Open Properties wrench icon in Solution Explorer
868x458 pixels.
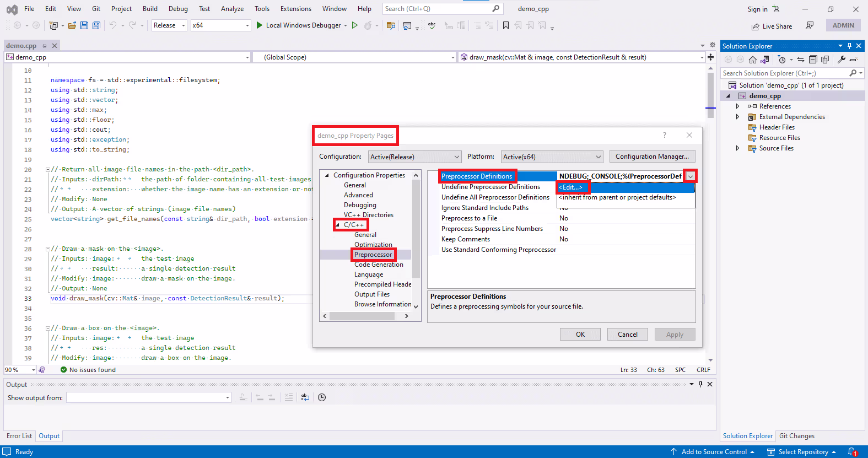pyautogui.click(x=842, y=60)
